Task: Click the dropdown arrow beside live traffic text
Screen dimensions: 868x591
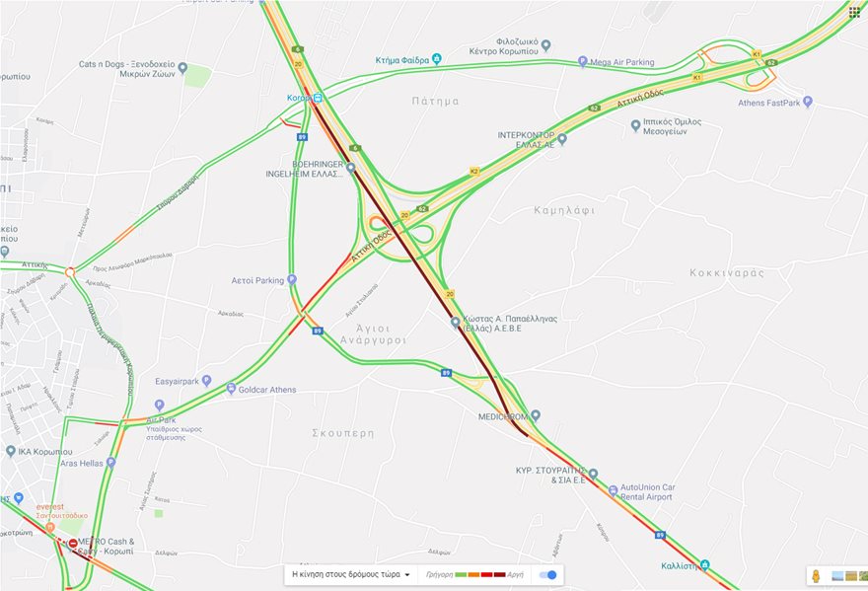Action: (x=407, y=575)
